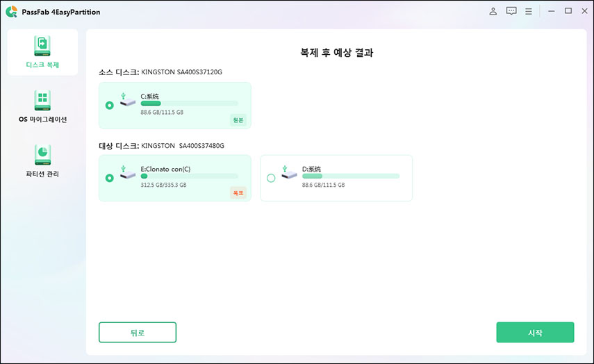Click the 88.6 GB/111.5 GB text of C: drive
The image size is (594, 364).
point(162,112)
